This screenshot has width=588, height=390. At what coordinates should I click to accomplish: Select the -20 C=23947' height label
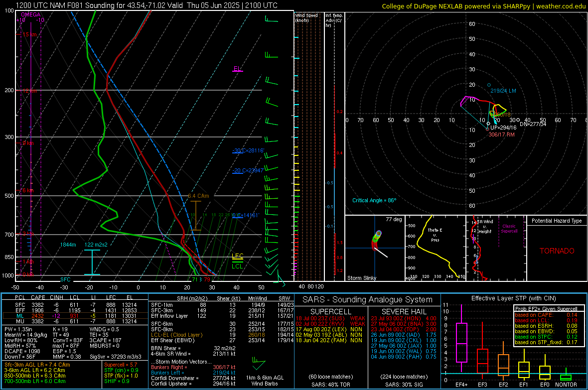[248, 170]
